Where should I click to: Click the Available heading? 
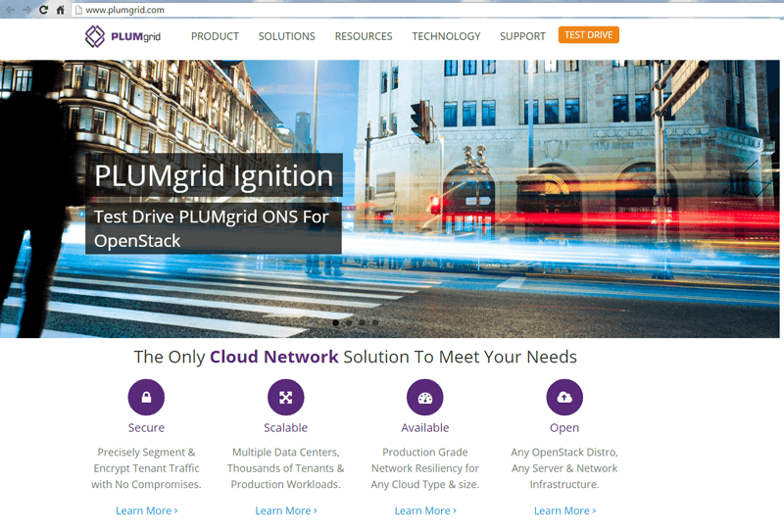(x=425, y=428)
